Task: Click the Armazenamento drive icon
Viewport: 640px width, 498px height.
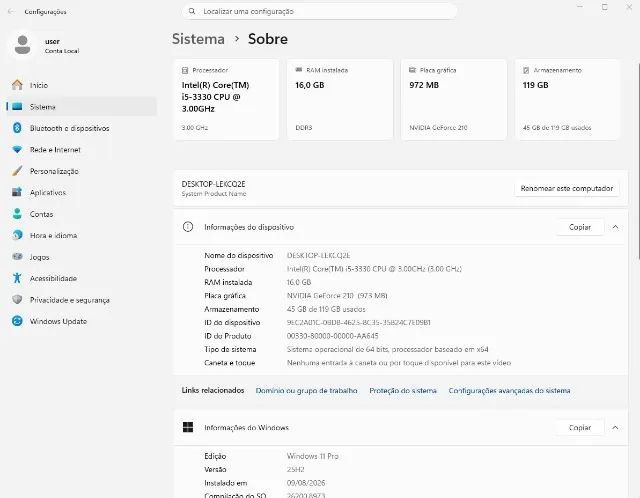Action: [x=527, y=70]
